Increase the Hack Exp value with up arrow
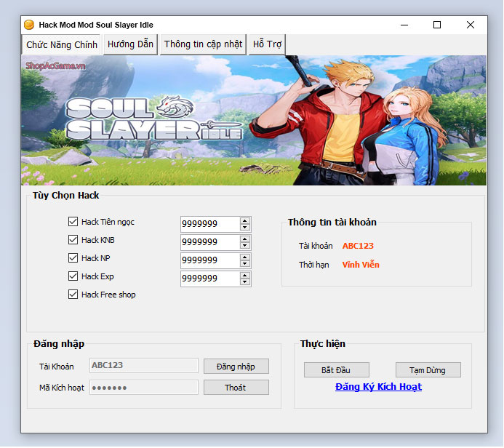 point(245,276)
